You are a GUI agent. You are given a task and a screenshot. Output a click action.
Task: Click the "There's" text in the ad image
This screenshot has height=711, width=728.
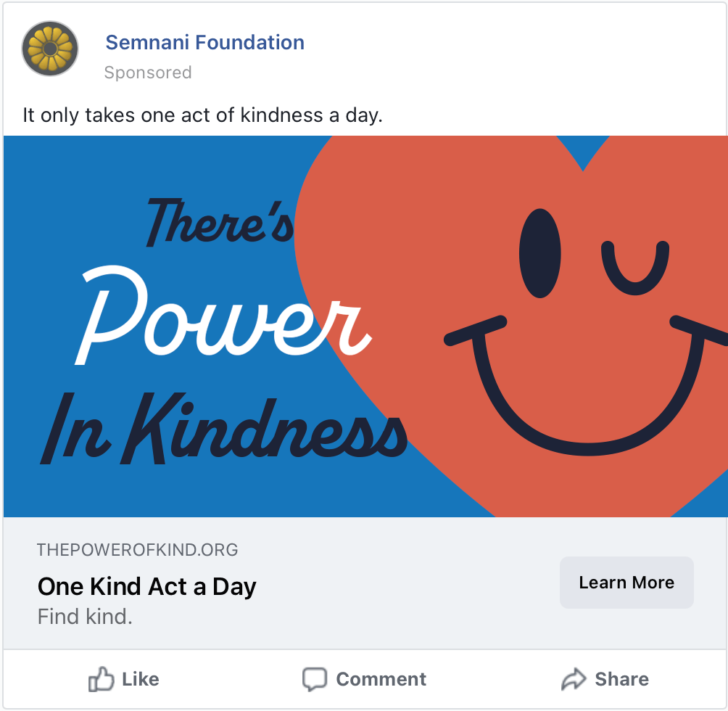click(x=219, y=220)
